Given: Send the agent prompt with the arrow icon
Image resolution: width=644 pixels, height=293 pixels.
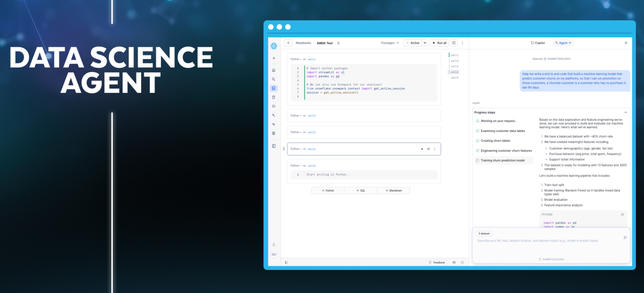Looking at the screenshot, I should pos(625,238).
